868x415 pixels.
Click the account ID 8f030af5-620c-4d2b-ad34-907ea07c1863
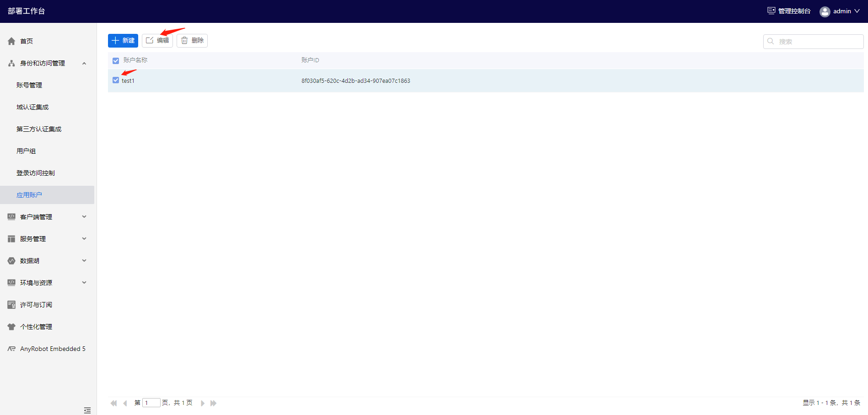356,81
